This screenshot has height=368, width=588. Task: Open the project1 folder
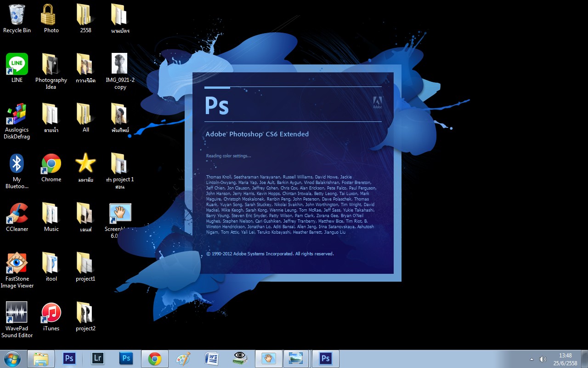pos(85,267)
